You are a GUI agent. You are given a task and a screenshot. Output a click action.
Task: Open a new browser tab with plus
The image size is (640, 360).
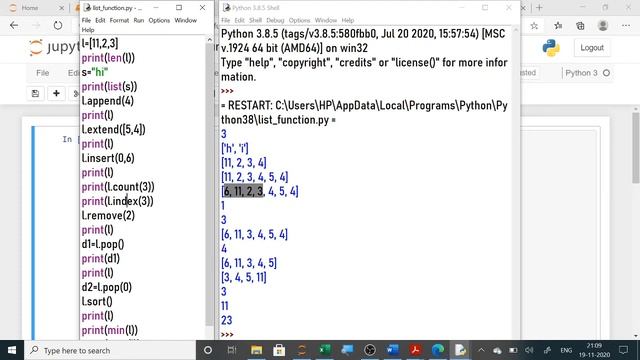pos(540,7)
